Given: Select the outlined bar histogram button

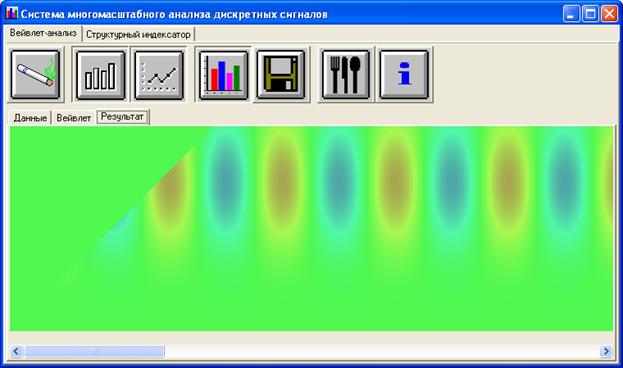Looking at the screenshot, I should coord(101,75).
